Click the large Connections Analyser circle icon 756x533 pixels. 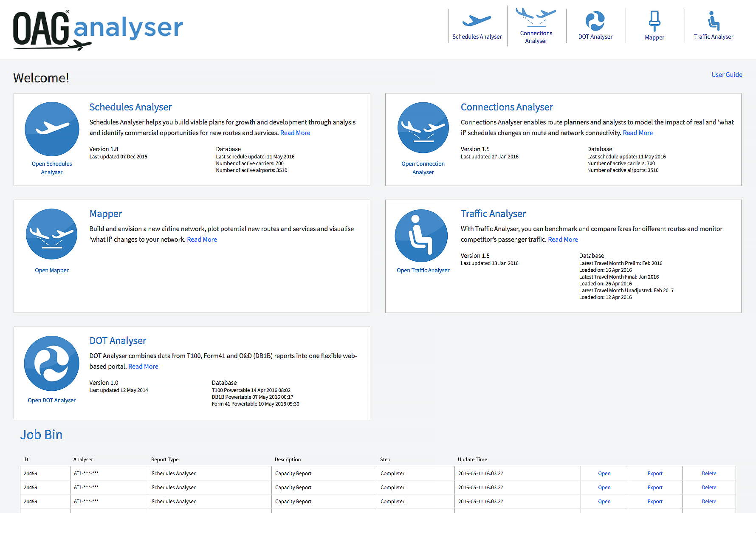423,127
